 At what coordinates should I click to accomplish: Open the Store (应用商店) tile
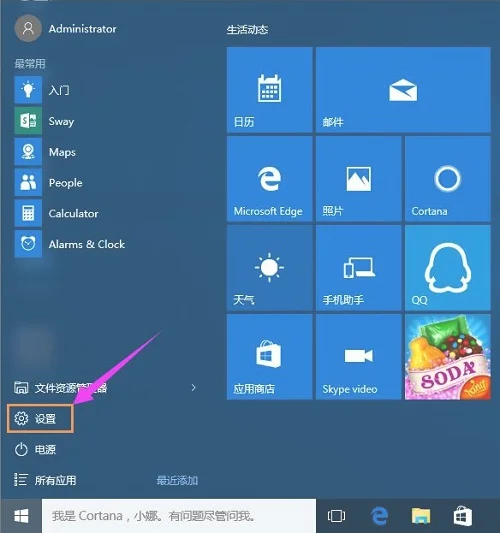270,357
